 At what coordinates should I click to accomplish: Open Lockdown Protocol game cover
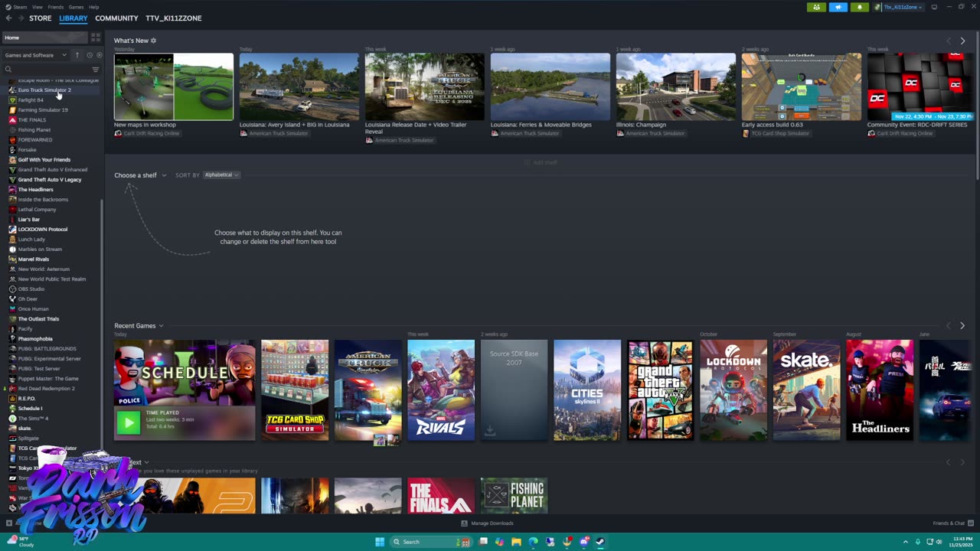point(733,390)
